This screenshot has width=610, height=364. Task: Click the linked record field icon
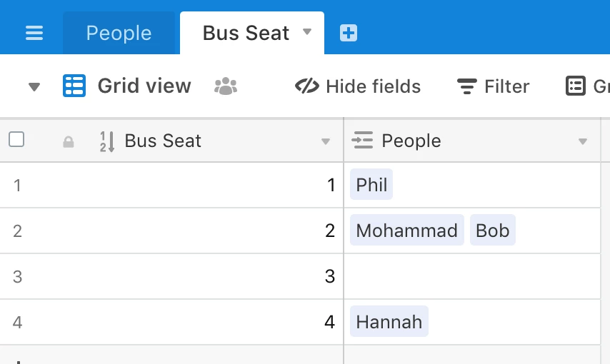click(x=363, y=141)
